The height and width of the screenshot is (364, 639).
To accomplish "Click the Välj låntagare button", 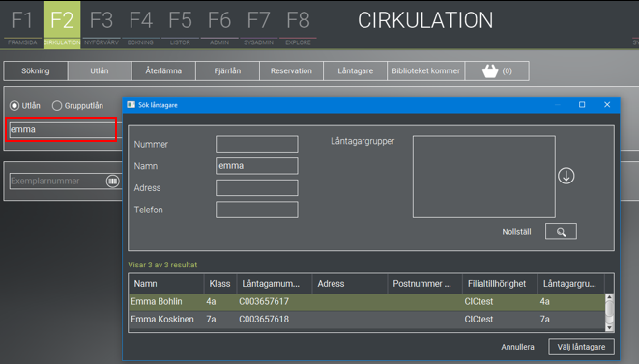I will coord(581,347).
